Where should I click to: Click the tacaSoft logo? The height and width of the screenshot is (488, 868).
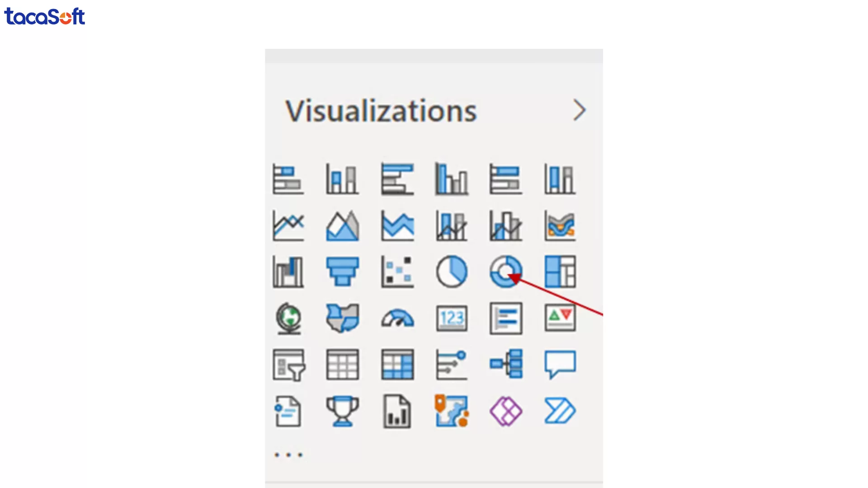point(44,17)
